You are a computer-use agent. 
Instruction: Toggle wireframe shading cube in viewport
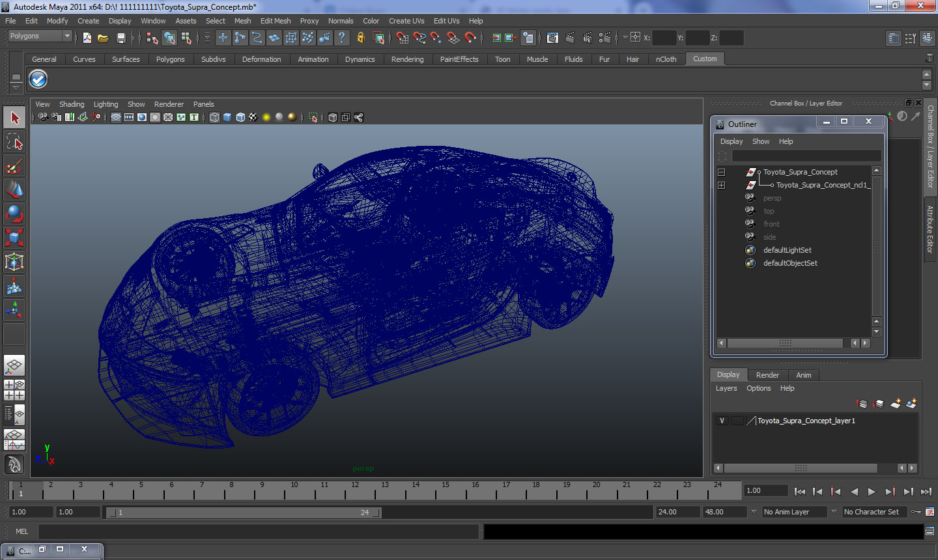(x=214, y=117)
